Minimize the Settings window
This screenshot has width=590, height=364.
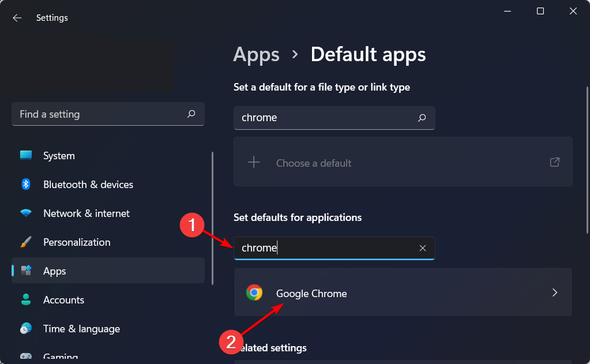tap(508, 12)
